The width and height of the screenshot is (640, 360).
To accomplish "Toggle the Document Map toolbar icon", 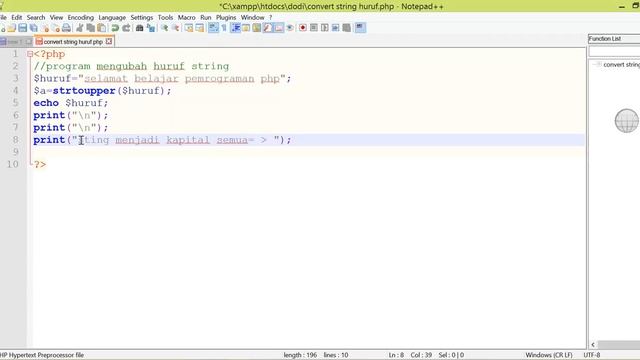I will coord(257,28).
